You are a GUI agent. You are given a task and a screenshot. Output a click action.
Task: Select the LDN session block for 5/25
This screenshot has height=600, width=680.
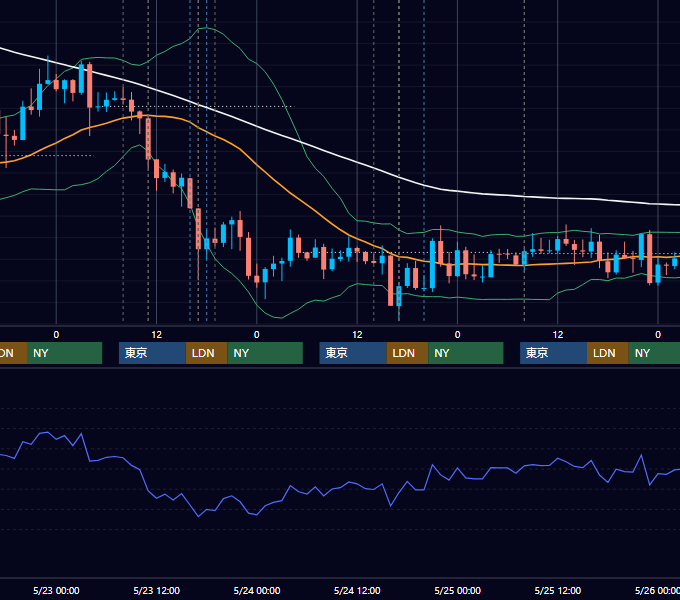coord(608,353)
